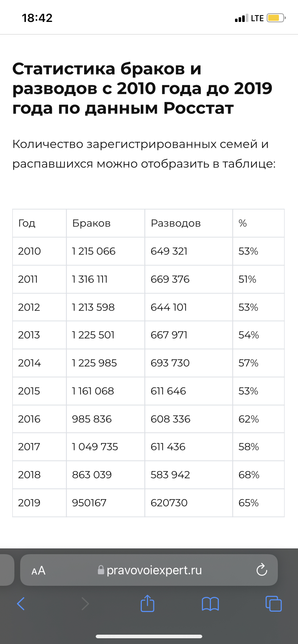Tap the pravovoiexpert.ru address field

click(x=154, y=570)
